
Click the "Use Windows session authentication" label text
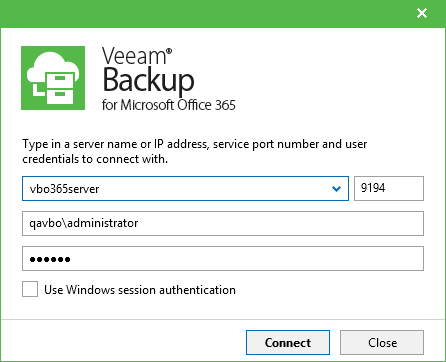[x=140, y=290]
